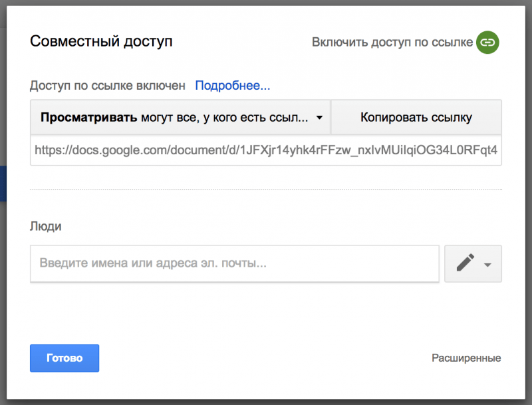Image resolution: width=532 pixels, height=405 pixels.
Task: Click the blue strip behind the dialog's left edge
Action: tap(3, 184)
